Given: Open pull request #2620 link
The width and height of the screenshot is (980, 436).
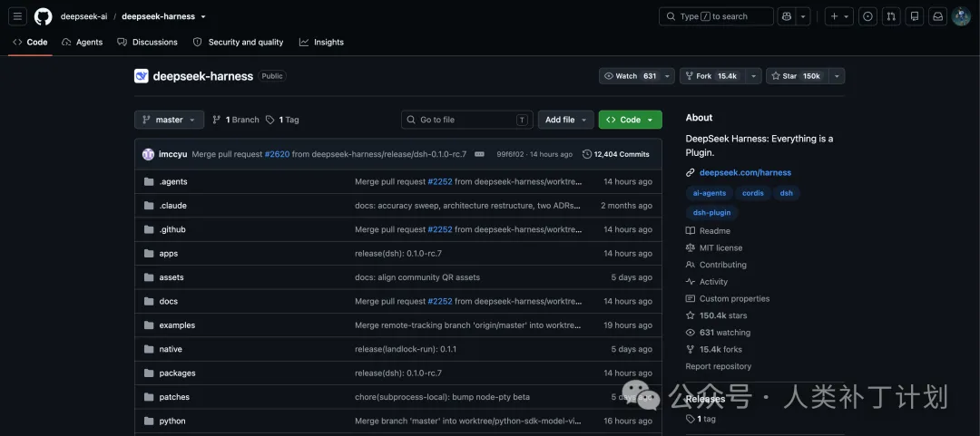Looking at the screenshot, I should tap(277, 154).
